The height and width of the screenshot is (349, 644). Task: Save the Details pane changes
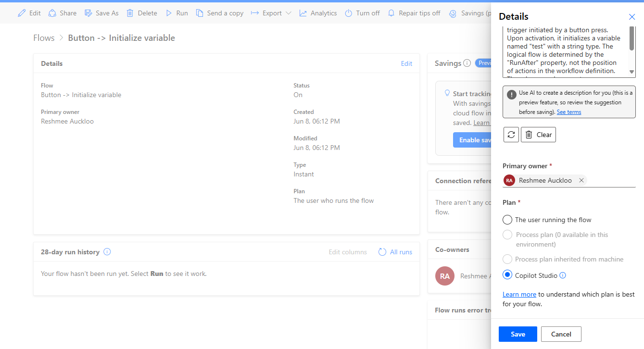point(518,334)
